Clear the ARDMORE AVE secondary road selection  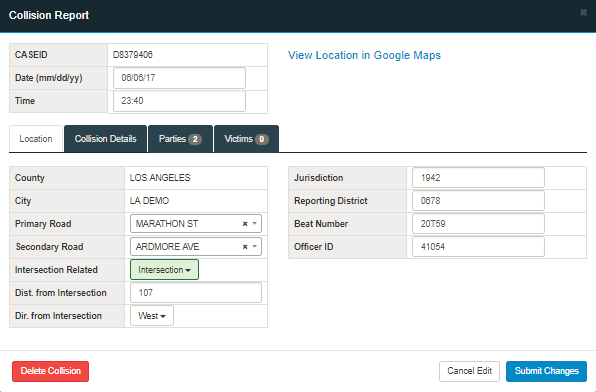245,247
